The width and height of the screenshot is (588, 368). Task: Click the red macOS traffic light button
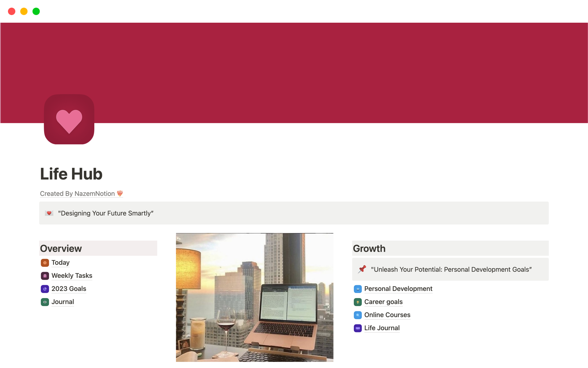click(x=11, y=11)
